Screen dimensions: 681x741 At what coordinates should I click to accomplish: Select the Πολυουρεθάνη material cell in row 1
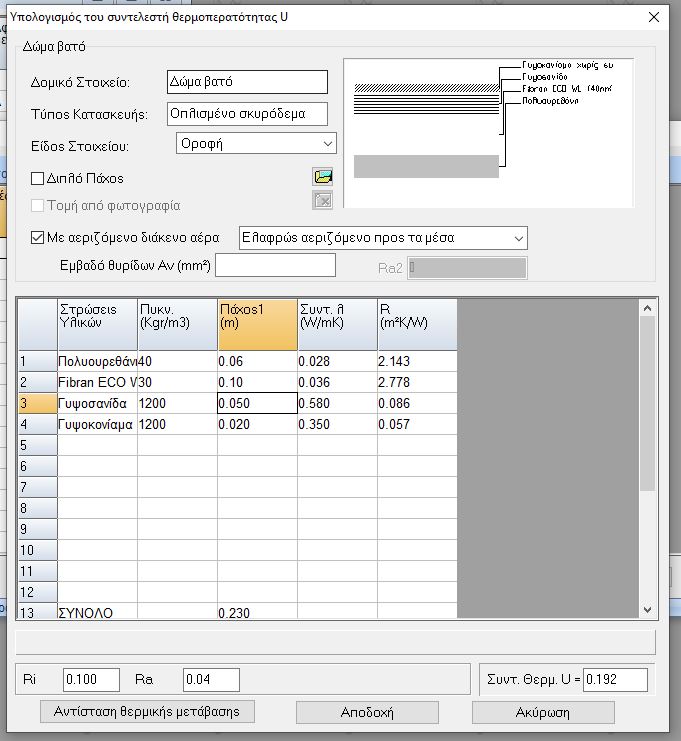pyautogui.click(x=97, y=361)
